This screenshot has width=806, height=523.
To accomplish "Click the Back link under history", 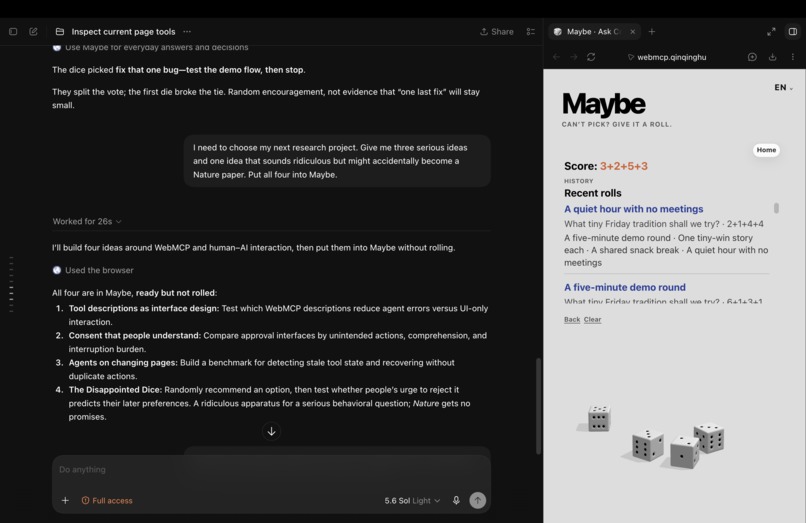I will coord(572,319).
